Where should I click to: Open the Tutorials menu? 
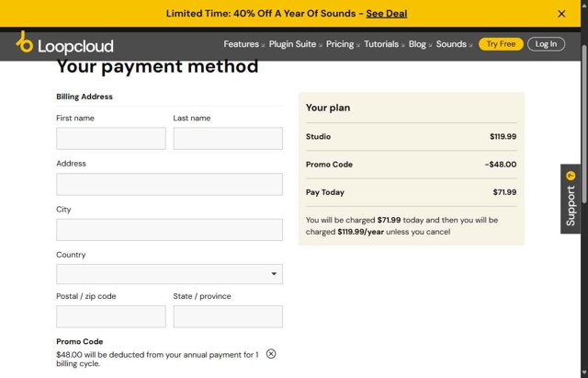(x=384, y=44)
